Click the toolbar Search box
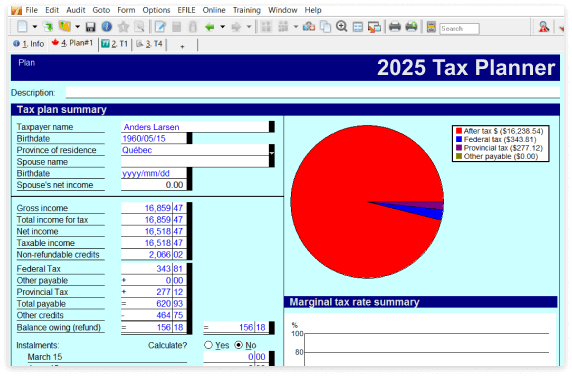 (x=459, y=28)
